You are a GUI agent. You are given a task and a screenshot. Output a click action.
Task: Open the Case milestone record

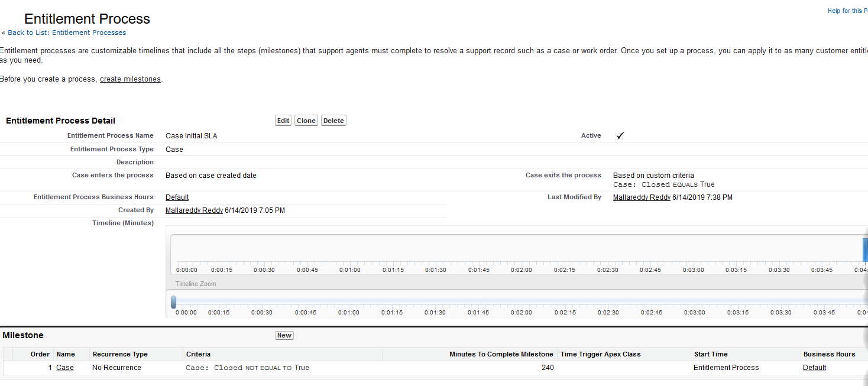[64, 367]
